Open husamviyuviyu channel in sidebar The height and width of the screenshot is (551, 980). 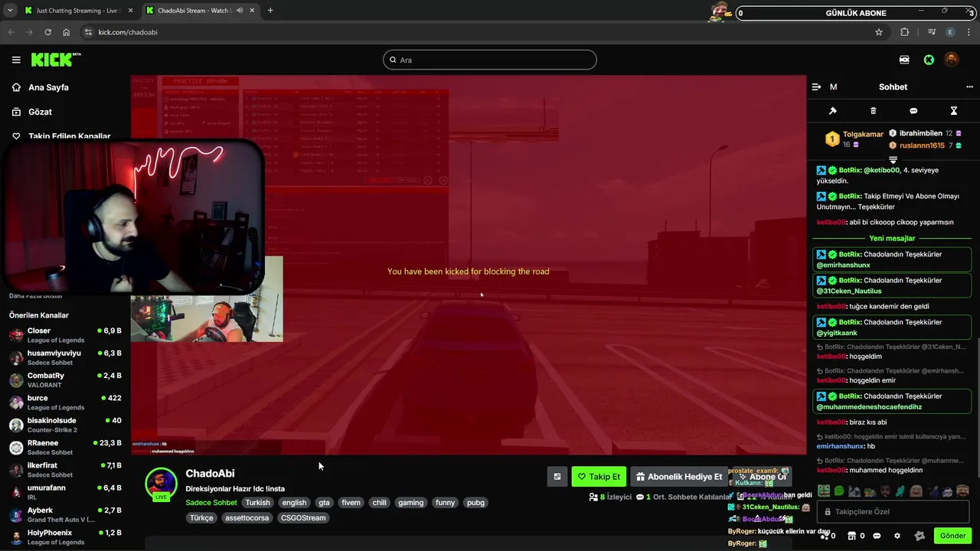tap(65, 357)
